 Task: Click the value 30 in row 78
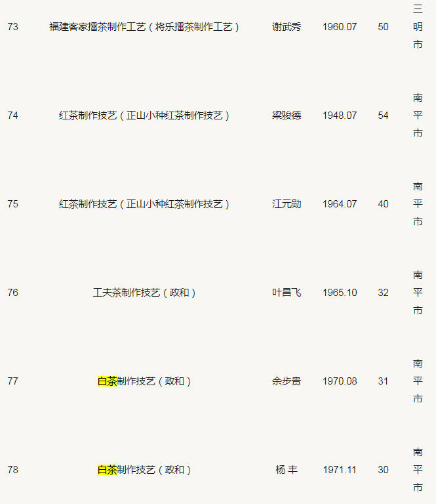tap(383, 470)
